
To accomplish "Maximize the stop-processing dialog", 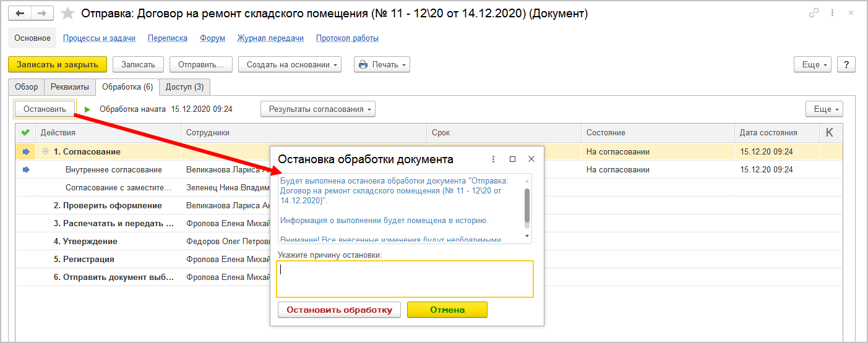I will [512, 159].
